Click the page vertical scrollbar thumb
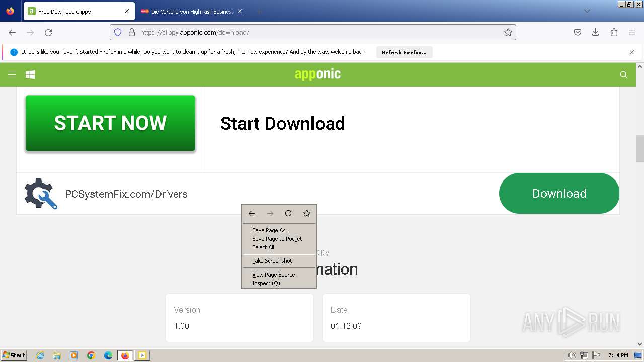 (640, 149)
